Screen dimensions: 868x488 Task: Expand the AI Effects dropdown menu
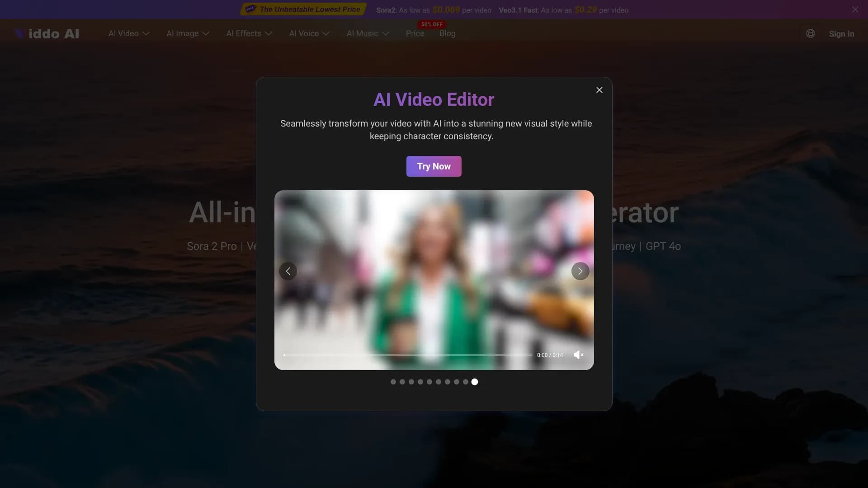click(x=249, y=33)
